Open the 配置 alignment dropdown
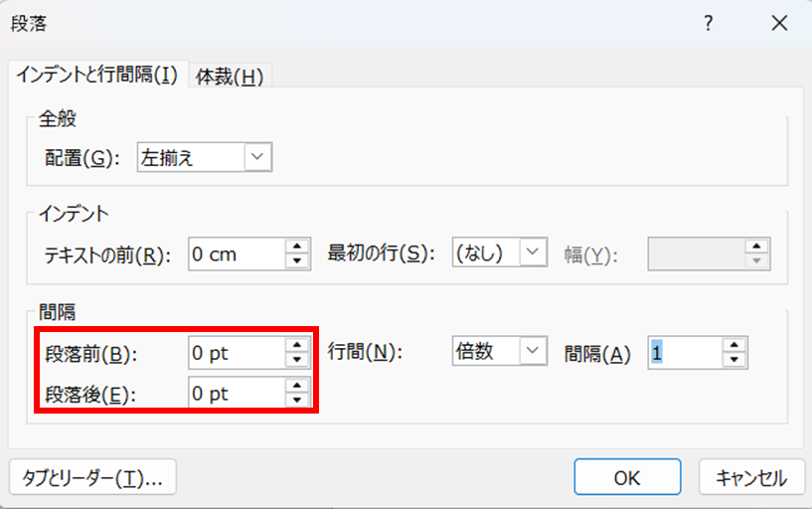The width and height of the screenshot is (812, 509). click(257, 156)
